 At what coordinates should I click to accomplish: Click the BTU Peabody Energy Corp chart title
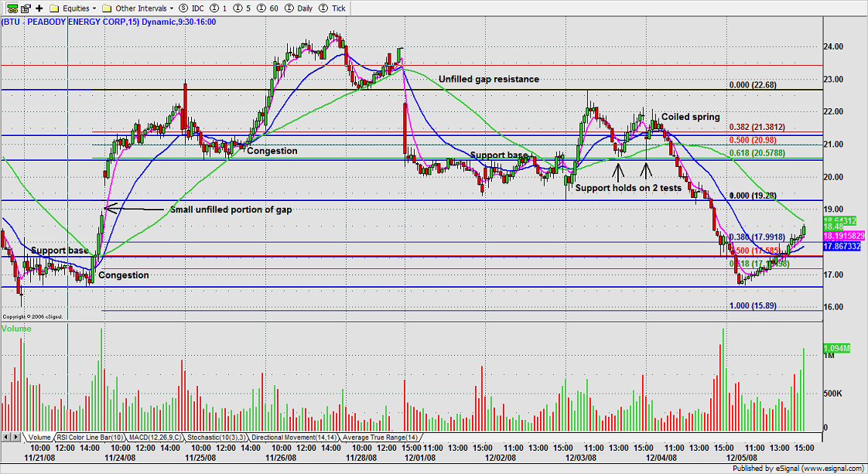pyautogui.click(x=109, y=22)
